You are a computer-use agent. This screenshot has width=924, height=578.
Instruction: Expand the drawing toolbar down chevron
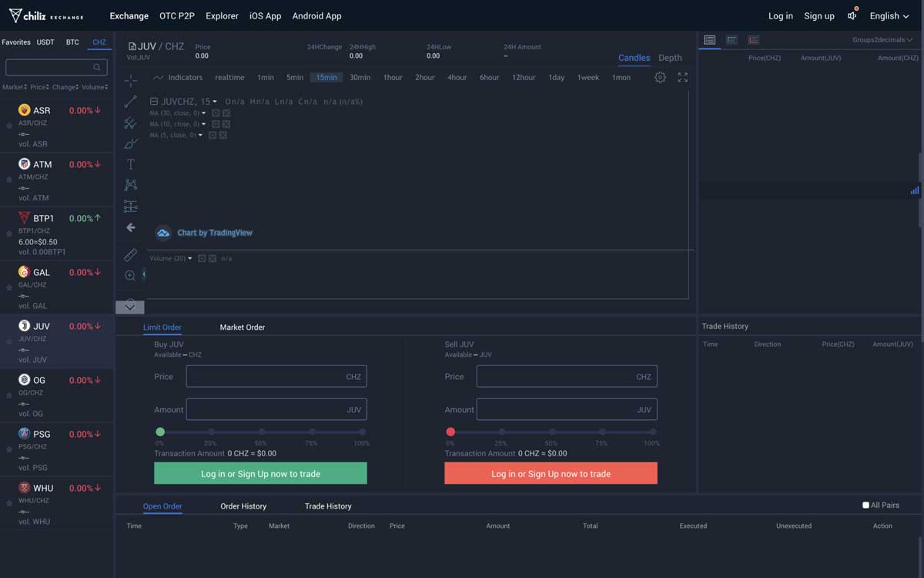click(130, 307)
